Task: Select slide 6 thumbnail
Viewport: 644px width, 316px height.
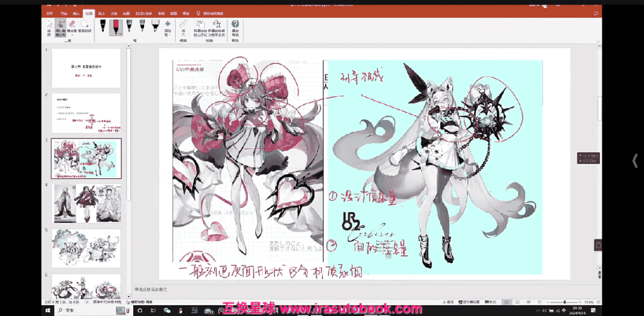Action: click(x=86, y=286)
